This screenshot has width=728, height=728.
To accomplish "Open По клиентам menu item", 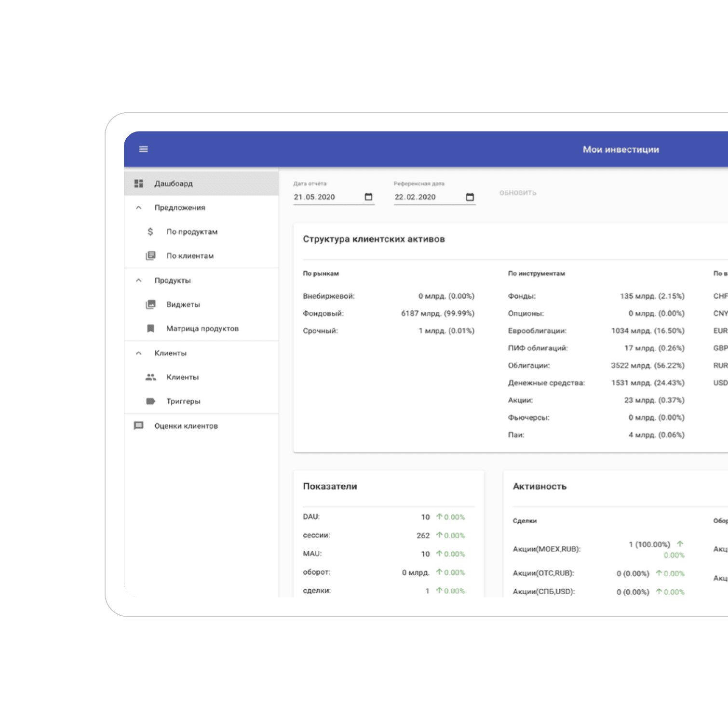I will click(x=202, y=256).
